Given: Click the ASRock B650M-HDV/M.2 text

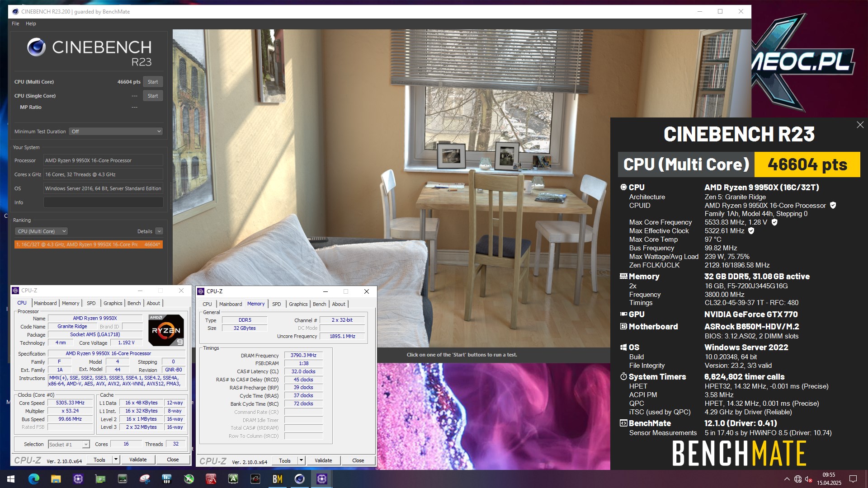Looking at the screenshot, I should (x=752, y=327).
